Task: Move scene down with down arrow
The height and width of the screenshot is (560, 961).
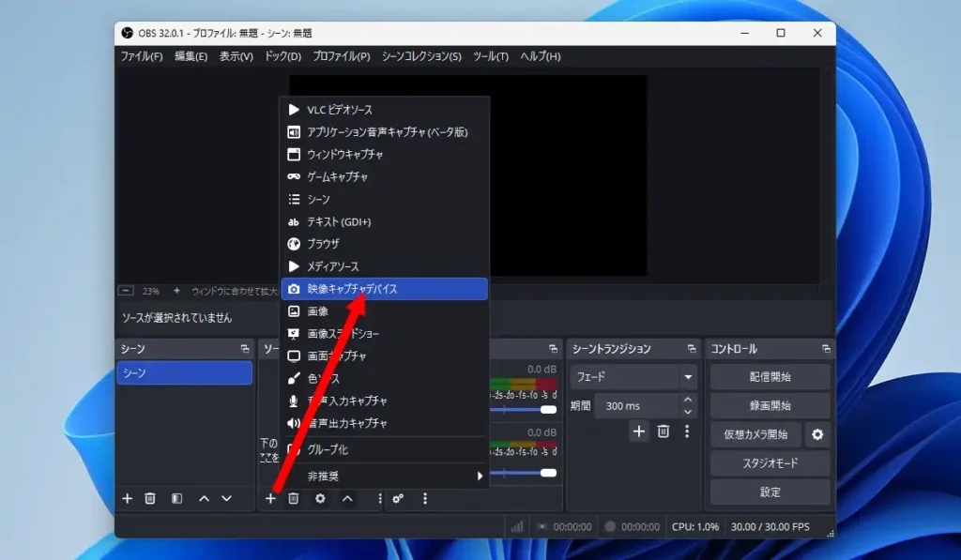Action: click(226, 498)
